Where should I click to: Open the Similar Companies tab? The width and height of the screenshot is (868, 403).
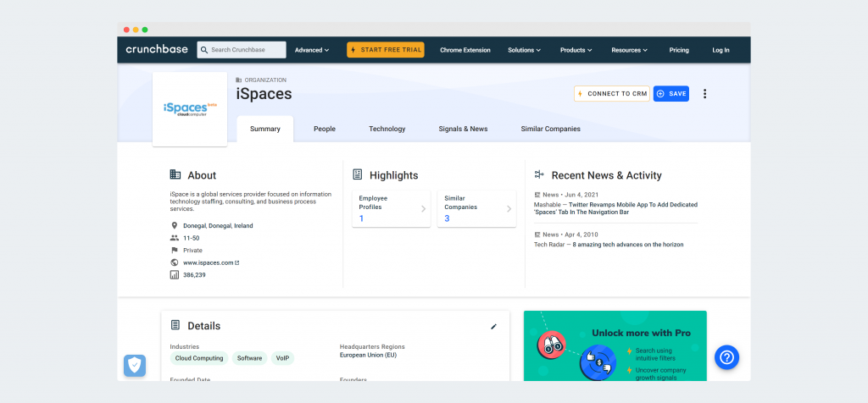pos(550,129)
